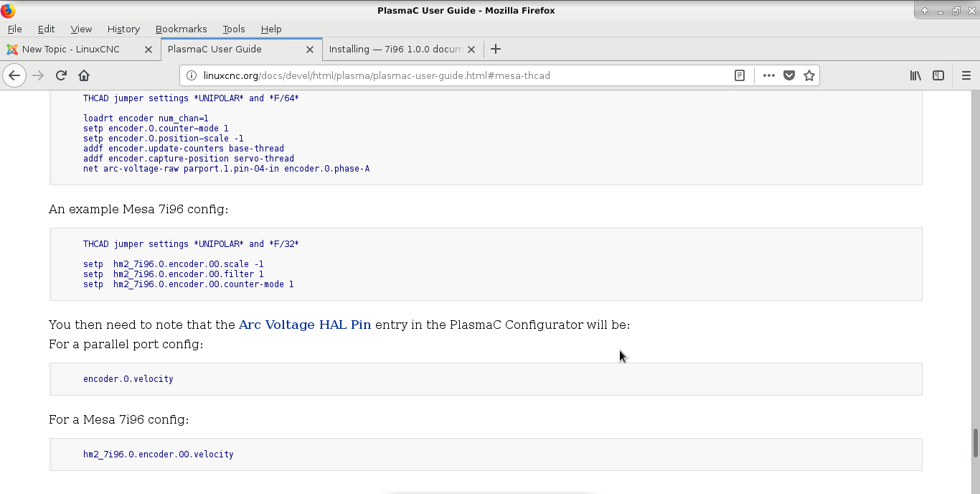Close the PlasmaC User Guide tab
Screen dimensions: 980x494
pyautogui.click(x=310, y=50)
